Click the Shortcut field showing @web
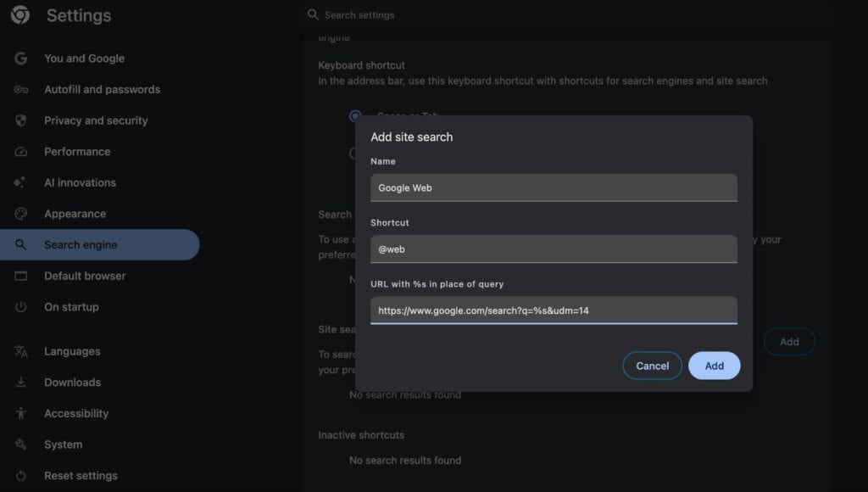868x492 pixels. click(x=554, y=249)
